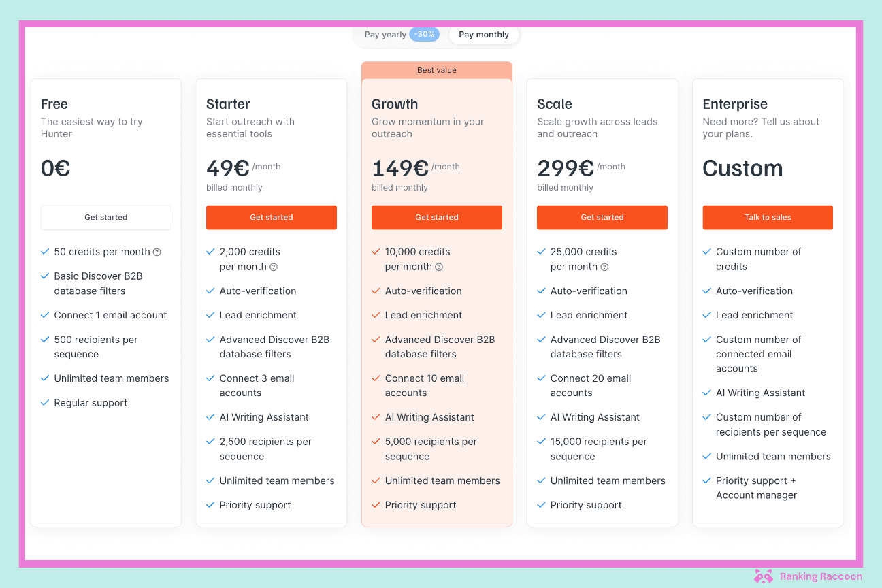Click the Enterprise plan heading
Image resolution: width=882 pixels, height=588 pixels.
click(x=735, y=104)
